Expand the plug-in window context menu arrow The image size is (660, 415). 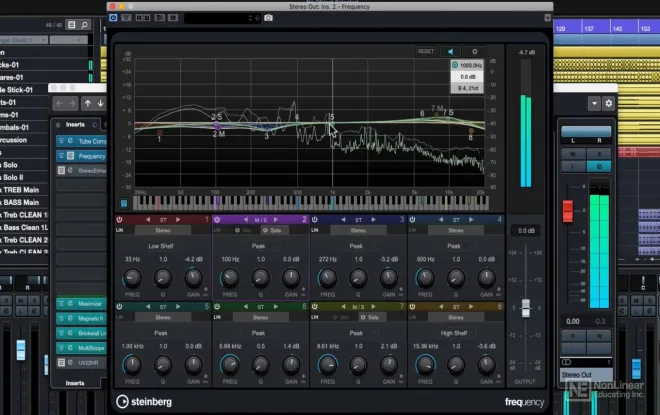click(547, 18)
